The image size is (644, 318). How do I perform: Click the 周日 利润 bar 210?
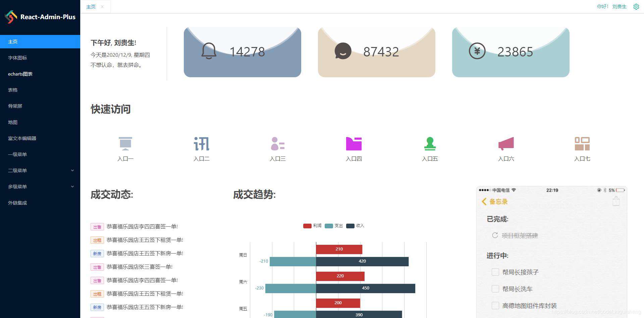point(339,249)
